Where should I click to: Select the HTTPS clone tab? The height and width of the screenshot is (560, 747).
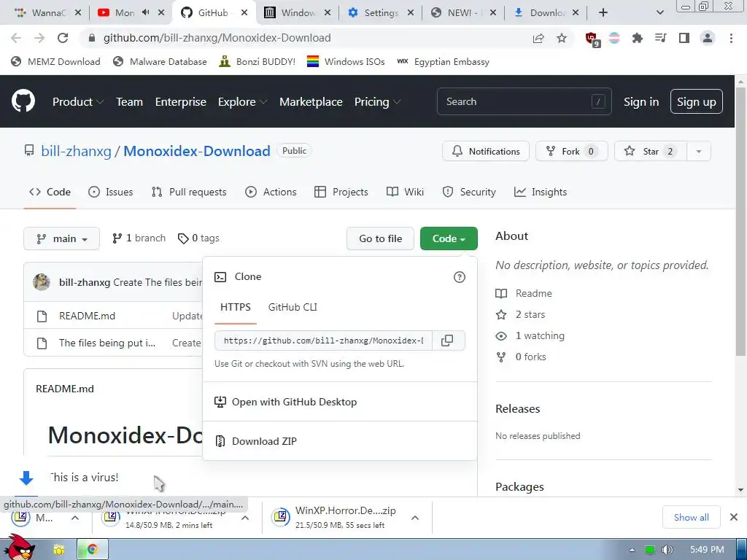[x=236, y=307]
